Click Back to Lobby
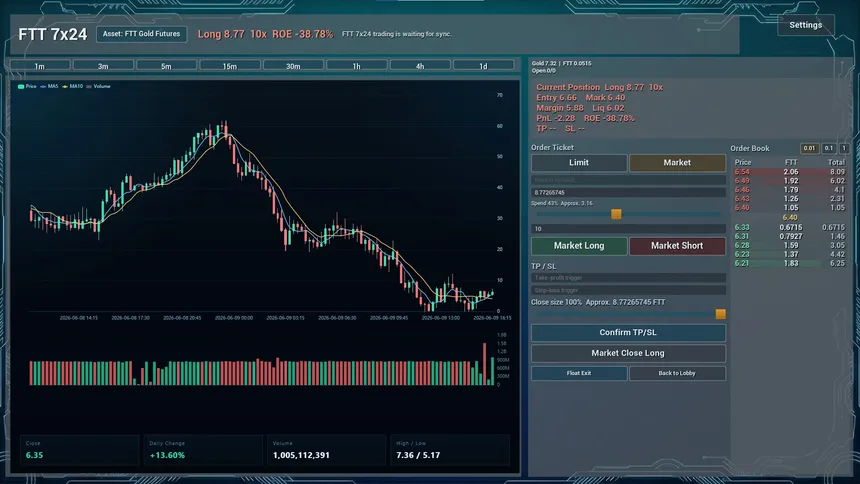This screenshot has width=860, height=484. pos(677,373)
